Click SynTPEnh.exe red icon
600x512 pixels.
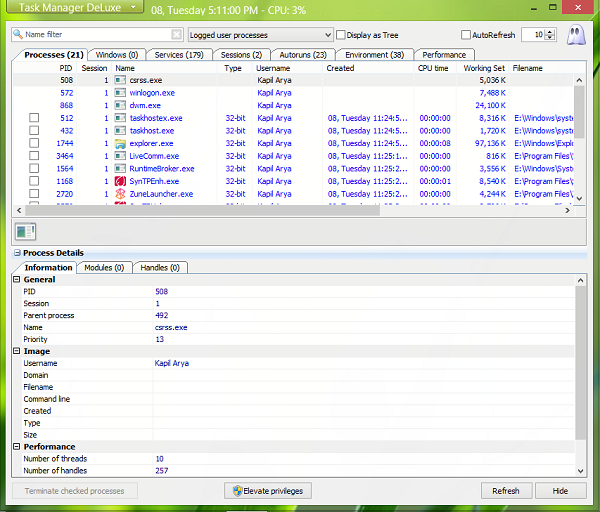coord(120,181)
